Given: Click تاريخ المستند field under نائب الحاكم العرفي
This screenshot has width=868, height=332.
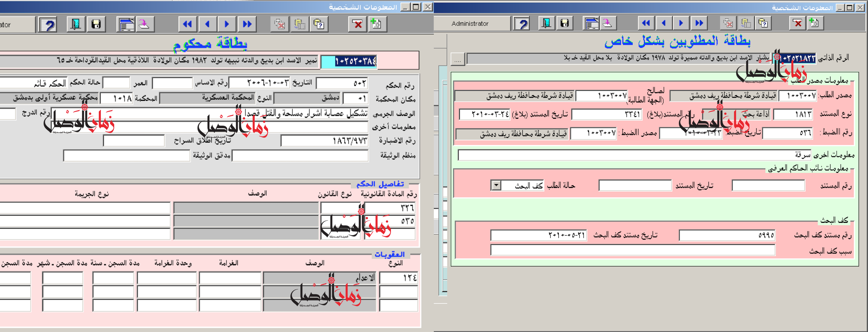Looking at the screenshot, I should [635, 185].
